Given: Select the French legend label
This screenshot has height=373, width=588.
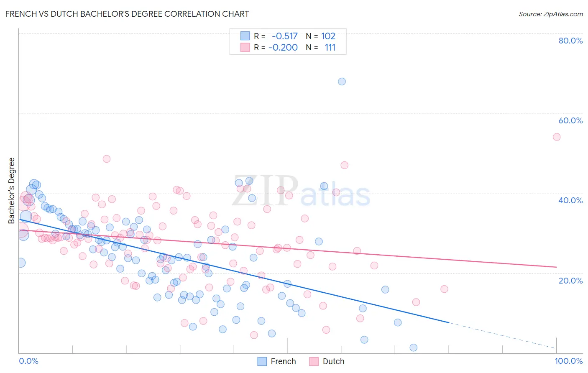Looking at the screenshot, I should point(283,361).
